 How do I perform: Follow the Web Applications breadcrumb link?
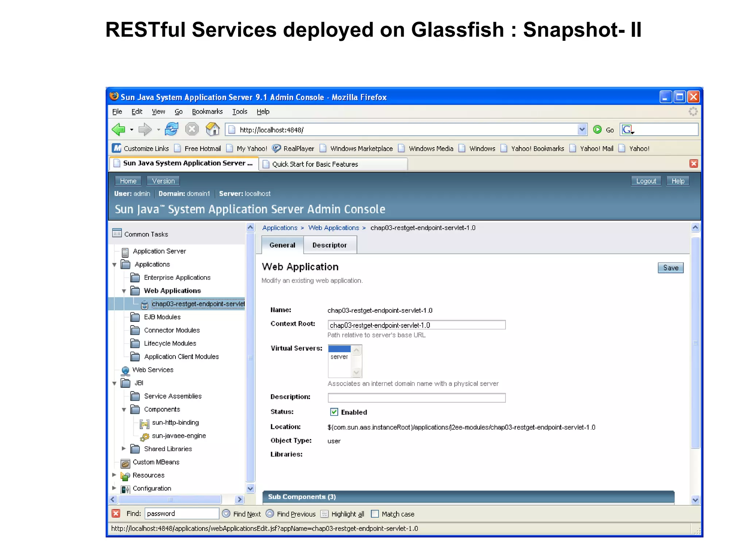334,228
